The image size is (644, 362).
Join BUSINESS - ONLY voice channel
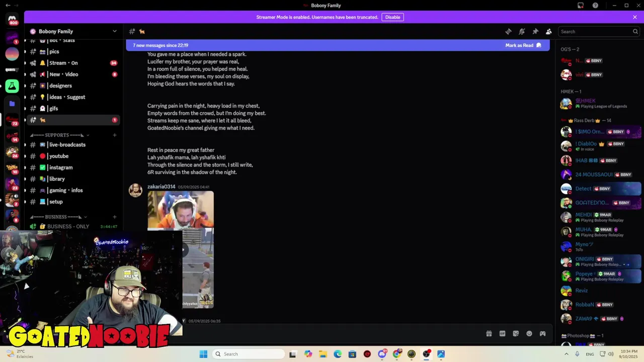(73, 226)
